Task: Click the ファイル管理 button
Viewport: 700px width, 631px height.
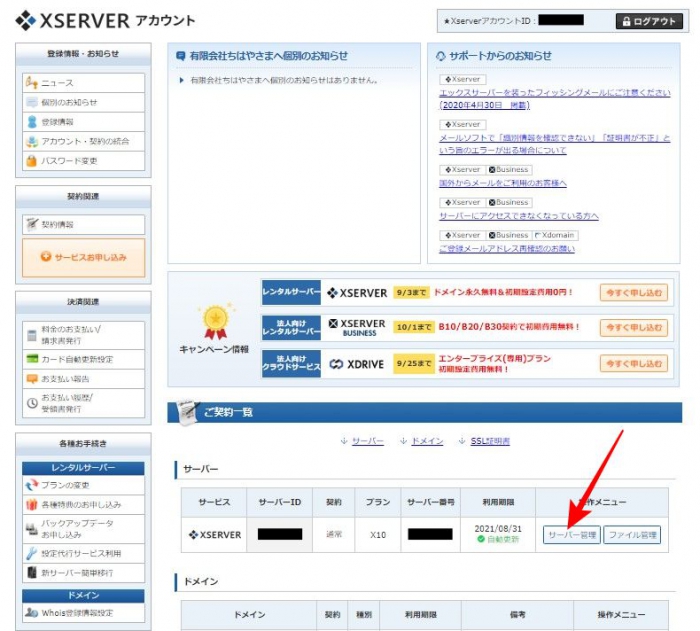Action: [x=632, y=535]
